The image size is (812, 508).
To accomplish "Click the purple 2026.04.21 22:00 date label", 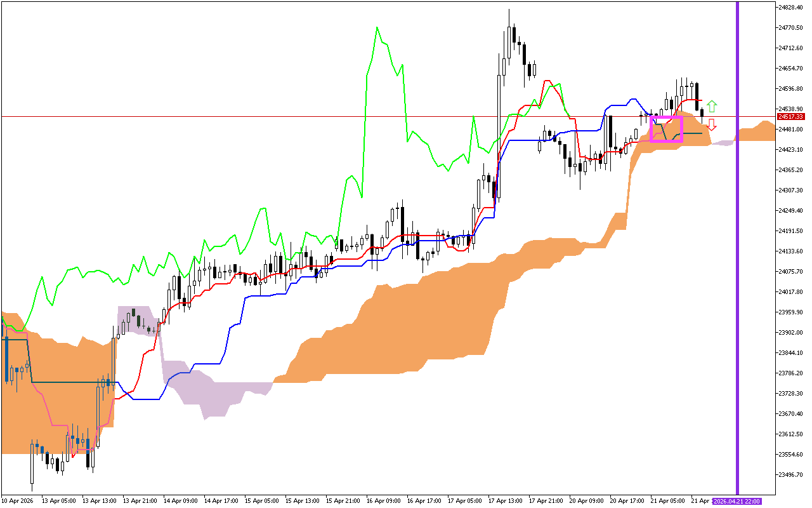I will click(737, 501).
